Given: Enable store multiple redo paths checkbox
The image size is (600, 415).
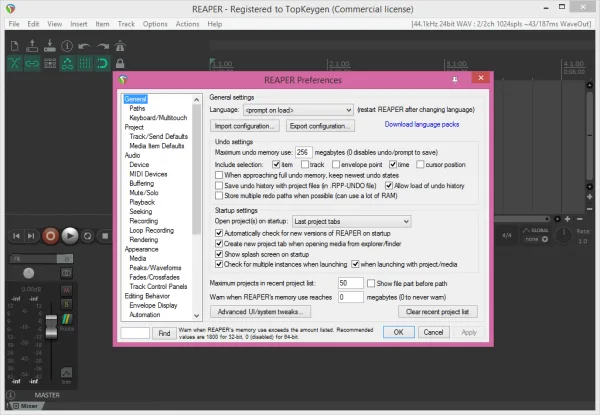Looking at the screenshot, I should (219, 195).
